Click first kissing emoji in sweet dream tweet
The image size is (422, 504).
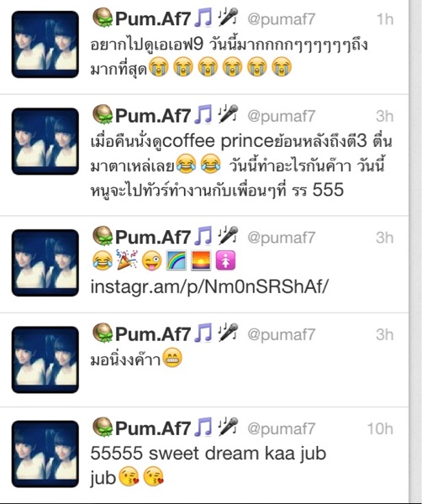click(129, 476)
